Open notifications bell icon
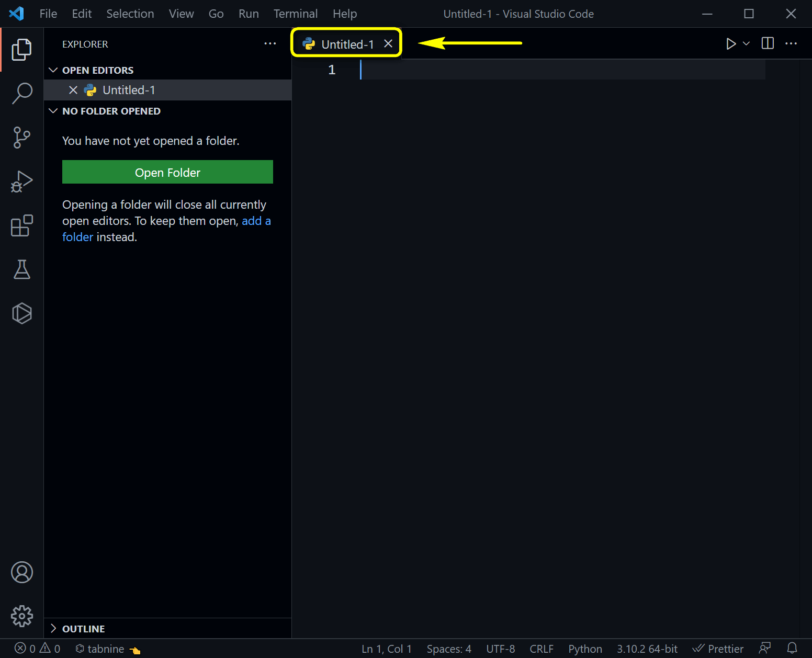Viewport: 812px width, 658px height. point(792,649)
